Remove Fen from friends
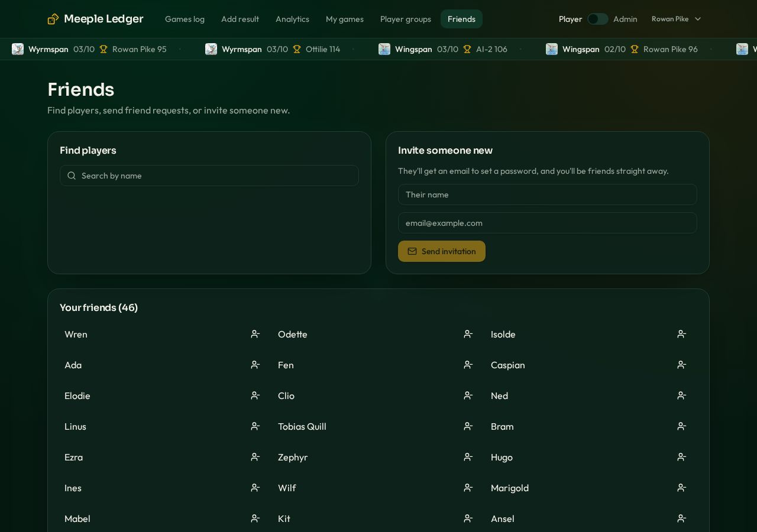This screenshot has width=757, height=532. pos(468,365)
